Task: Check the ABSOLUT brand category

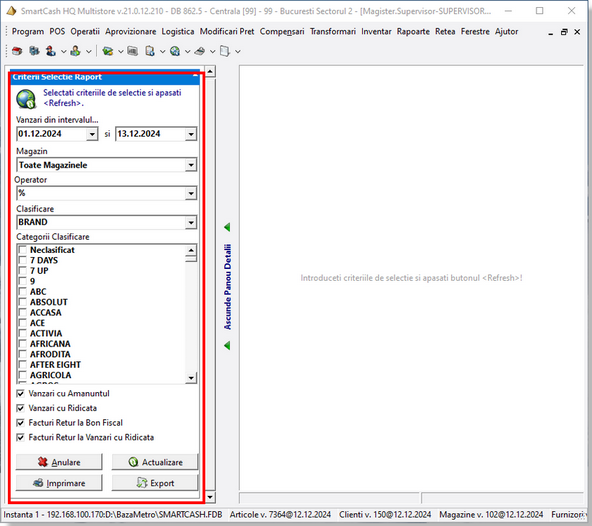Action: point(23,302)
